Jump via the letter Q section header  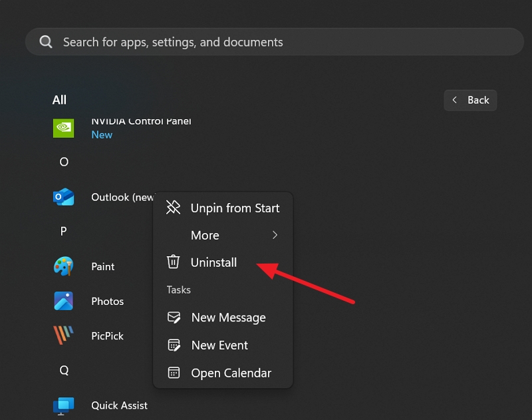pyautogui.click(x=64, y=370)
